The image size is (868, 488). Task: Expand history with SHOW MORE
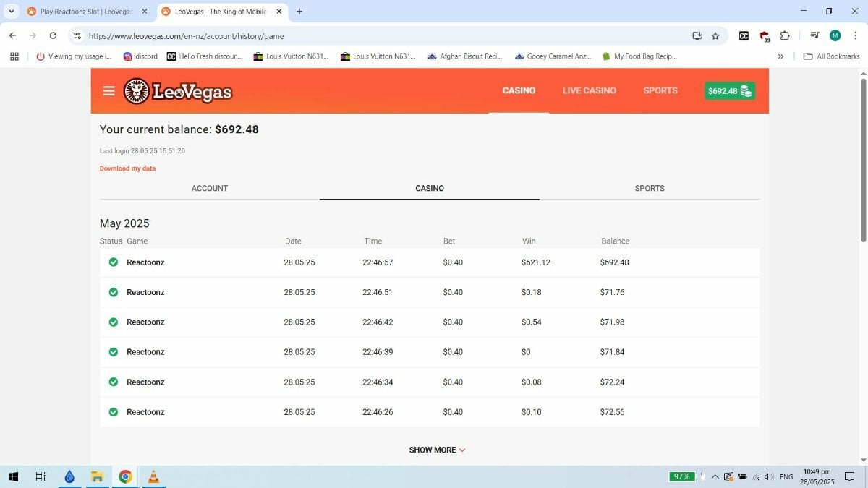click(x=437, y=450)
